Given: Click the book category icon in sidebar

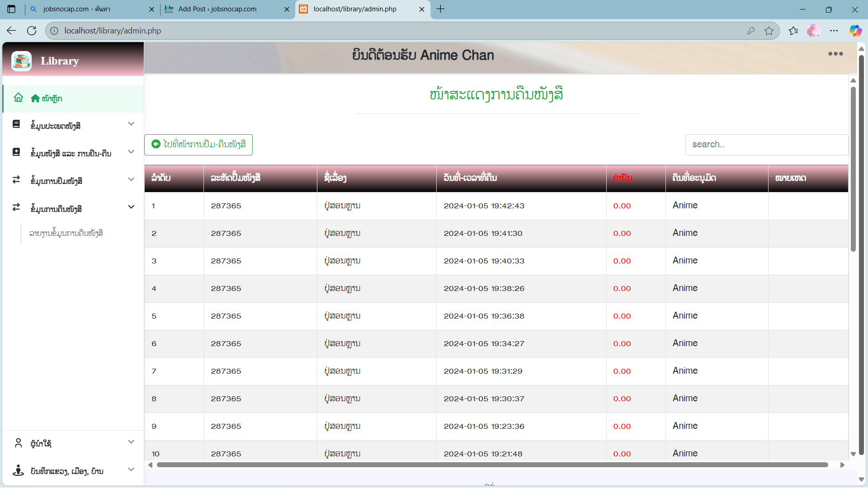Looking at the screenshot, I should pos(16,124).
